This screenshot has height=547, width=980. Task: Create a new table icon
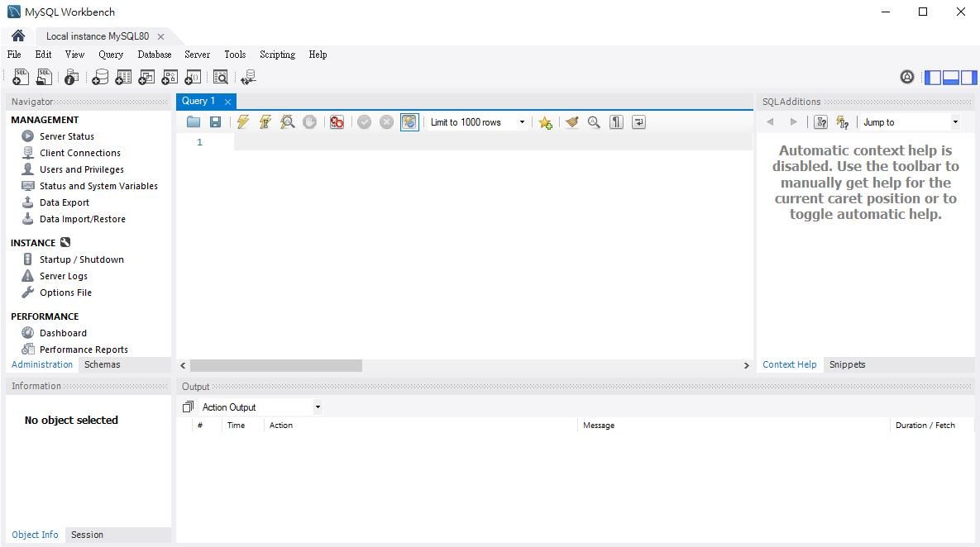click(x=123, y=77)
